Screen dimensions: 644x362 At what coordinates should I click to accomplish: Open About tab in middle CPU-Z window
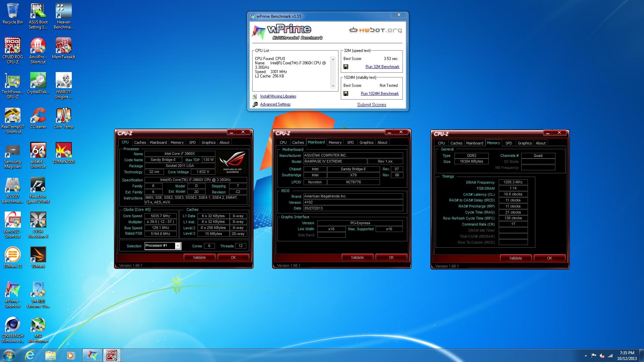pos(382,142)
